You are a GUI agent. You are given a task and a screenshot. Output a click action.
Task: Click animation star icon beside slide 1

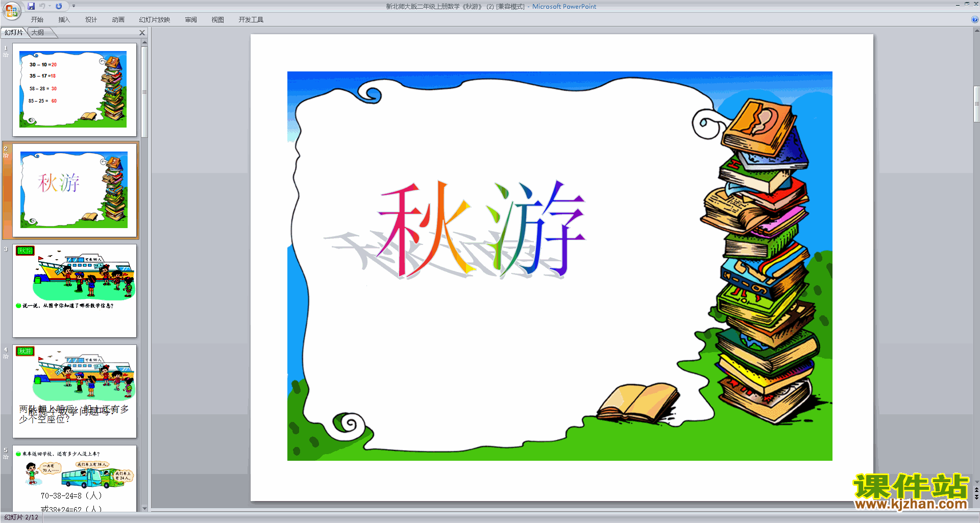(6, 55)
